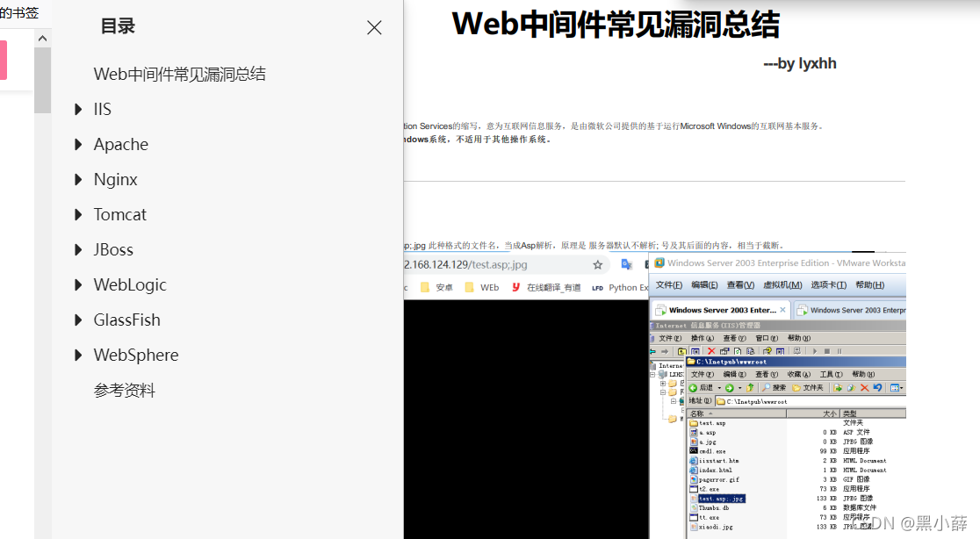Open the WEb bookmarks folder
The height and width of the screenshot is (539, 980).
(x=482, y=287)
